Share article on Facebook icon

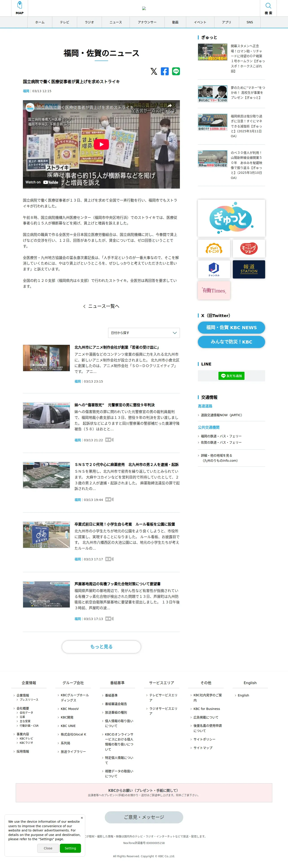click(x=165, y=71)
